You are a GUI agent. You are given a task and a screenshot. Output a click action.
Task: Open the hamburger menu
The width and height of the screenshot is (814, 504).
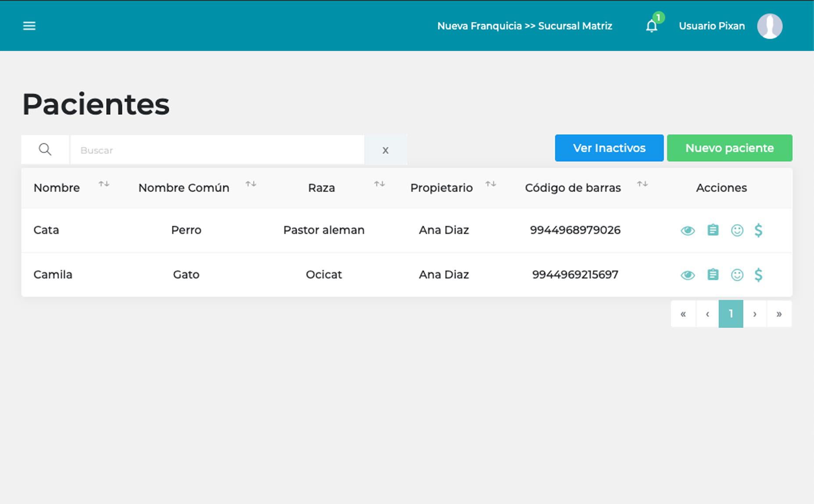click(29, 26)
